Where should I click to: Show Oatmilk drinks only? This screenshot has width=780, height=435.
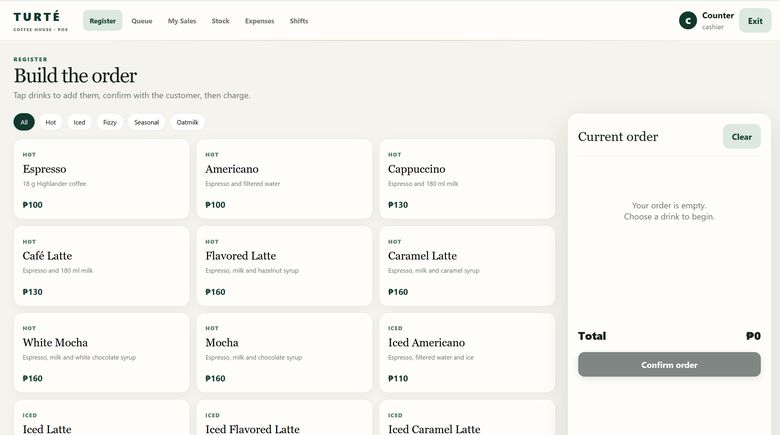click(x=188, y=122)
